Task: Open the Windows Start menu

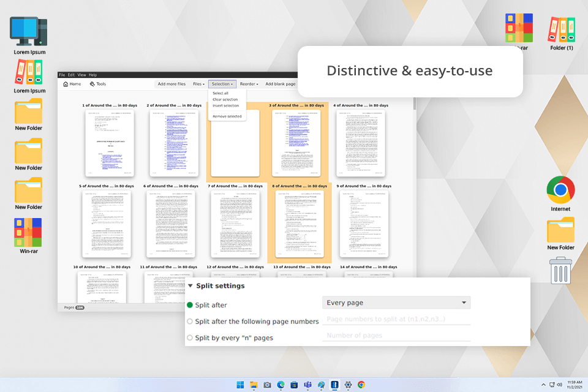Action: pyautogui.click(x=240, y=385)
